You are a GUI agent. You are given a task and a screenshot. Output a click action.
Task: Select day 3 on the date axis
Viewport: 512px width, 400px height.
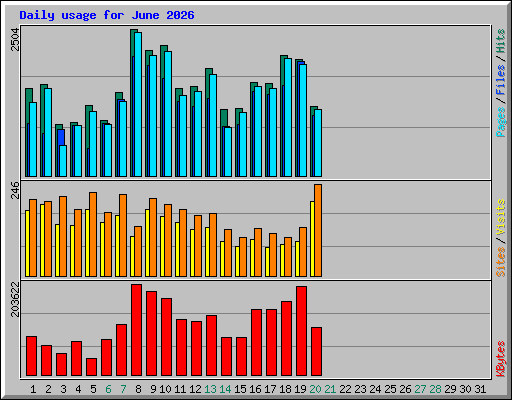tap(63, 389)
